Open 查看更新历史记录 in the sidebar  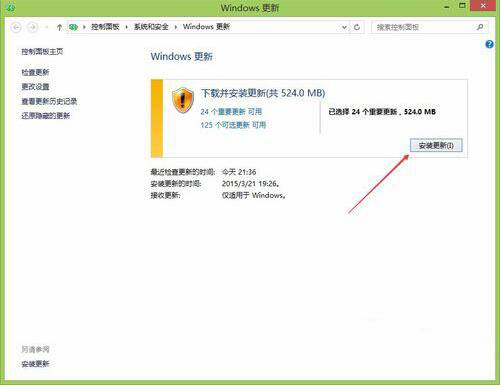click(49, 101)
